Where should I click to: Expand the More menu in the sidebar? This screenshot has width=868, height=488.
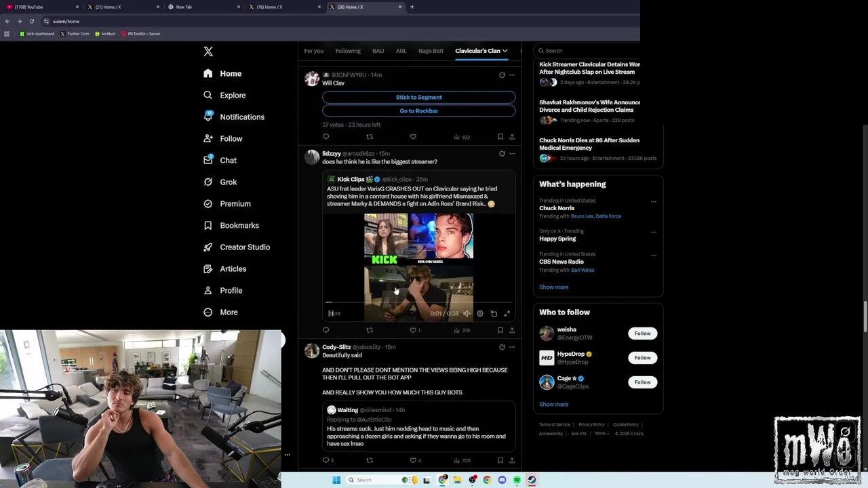221,312
